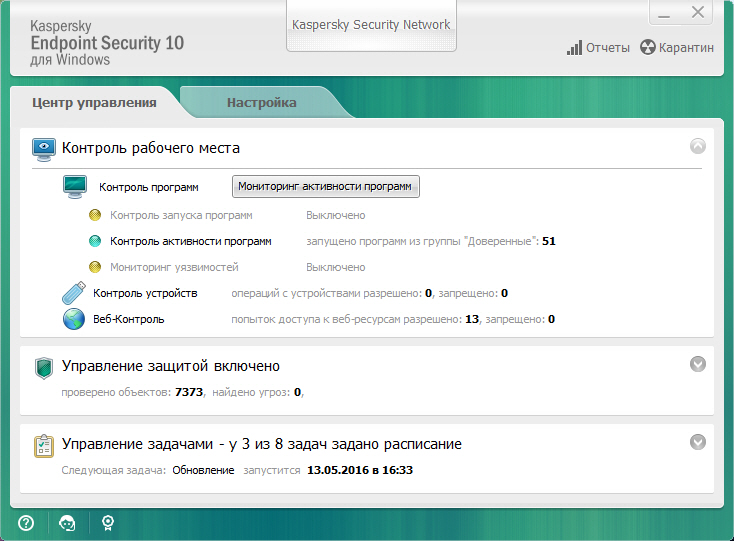Viewport: 734px width, 541px height.
Task: Select the Центр управления tab
Action: [94, 102]
